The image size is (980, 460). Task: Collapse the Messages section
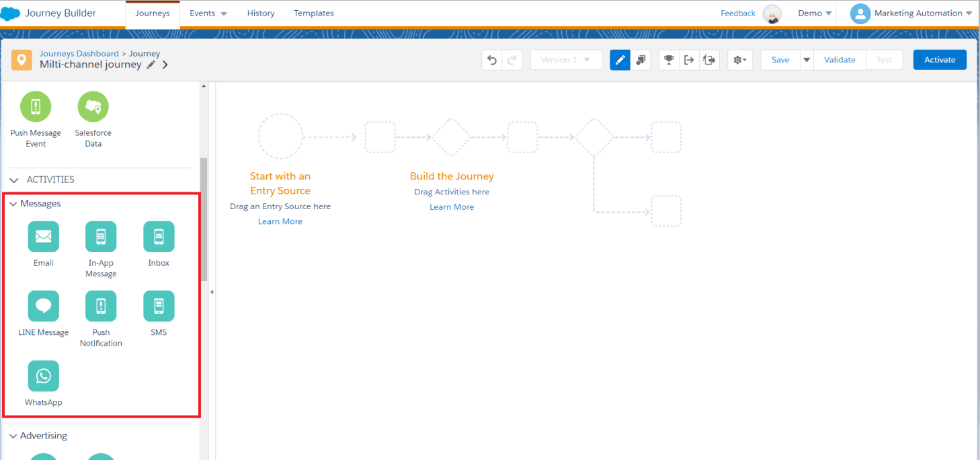click(13, 204)
